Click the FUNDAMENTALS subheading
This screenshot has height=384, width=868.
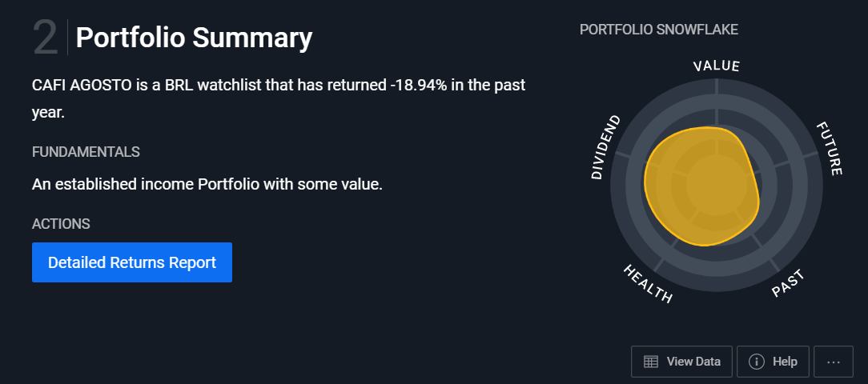tap(86, 152)
